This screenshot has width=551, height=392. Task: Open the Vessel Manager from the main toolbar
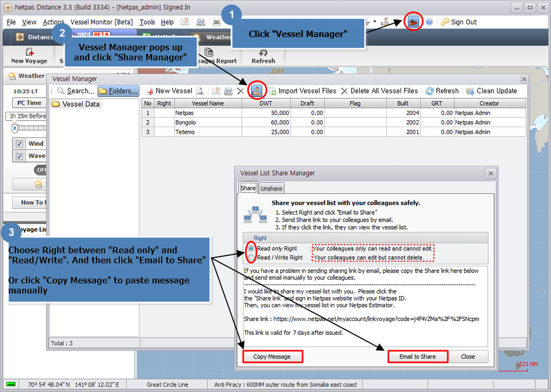click(x=413, y=22)
